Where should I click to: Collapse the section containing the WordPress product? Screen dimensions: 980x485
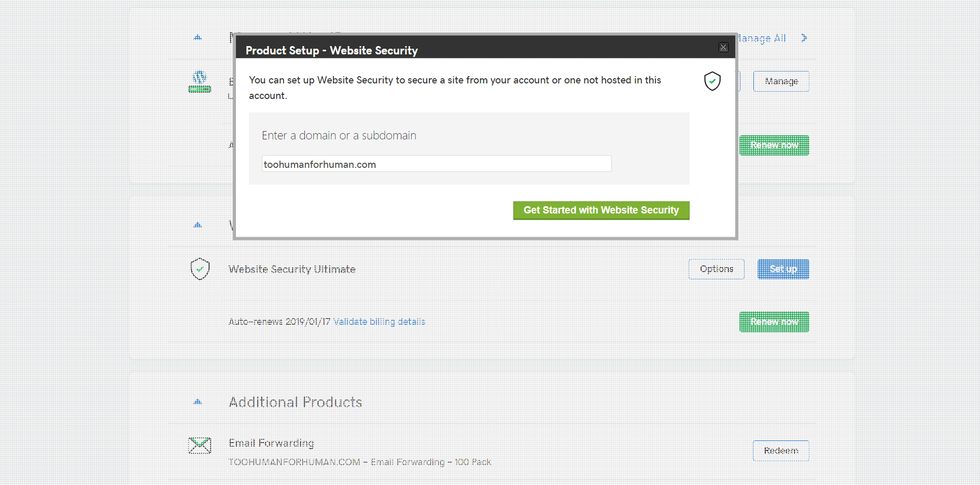click(x=198, y=37)
